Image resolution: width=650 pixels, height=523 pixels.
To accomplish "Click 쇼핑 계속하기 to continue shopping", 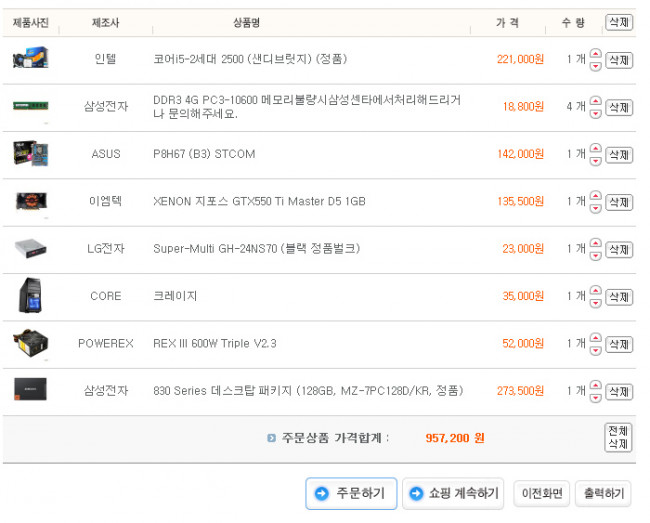I will (455, 493).
